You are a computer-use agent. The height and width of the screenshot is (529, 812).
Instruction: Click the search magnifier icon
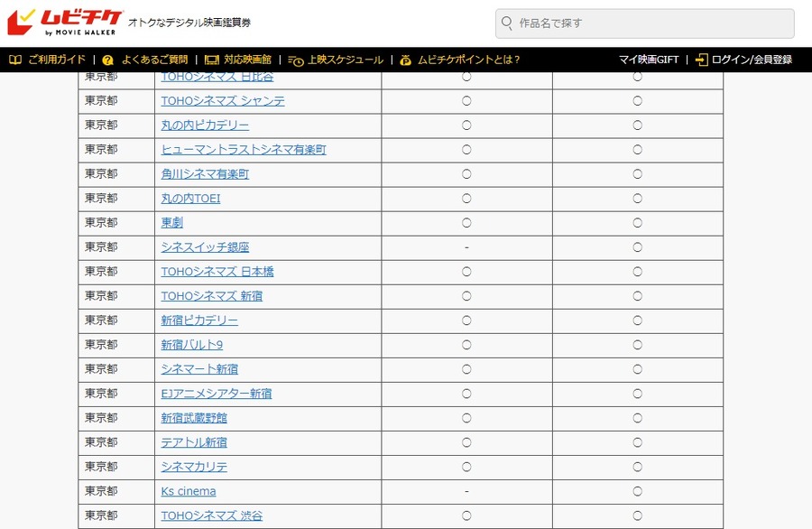[x=507, y=23]
